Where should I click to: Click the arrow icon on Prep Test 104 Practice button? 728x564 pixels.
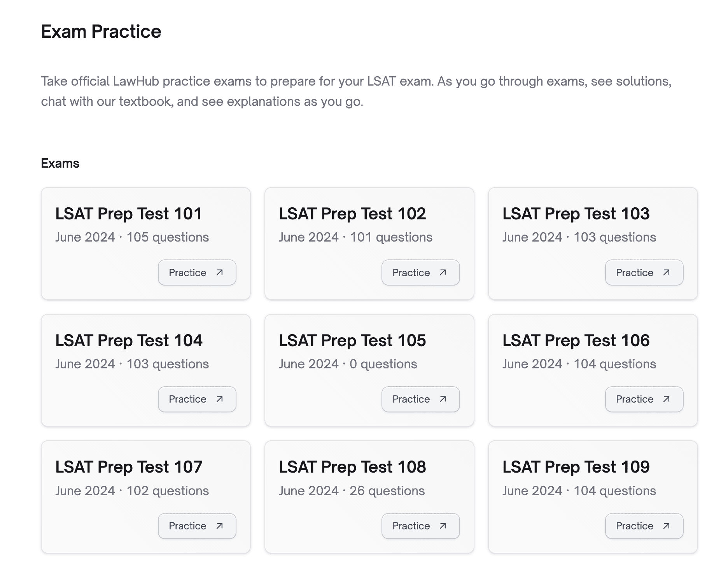(x=219, y=399)
